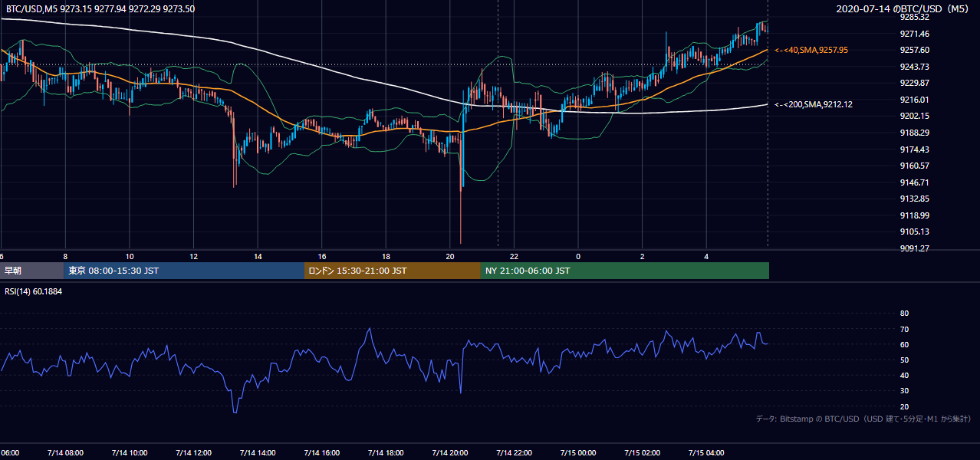Click hour tick 22 under the price chart
The image size is (980, 460).
515,257
